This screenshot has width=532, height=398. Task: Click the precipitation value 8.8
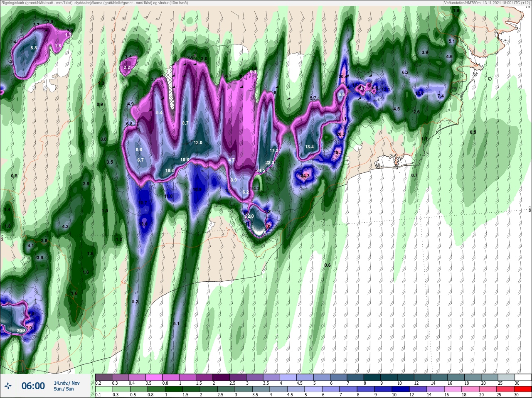(x=34, y=48)
